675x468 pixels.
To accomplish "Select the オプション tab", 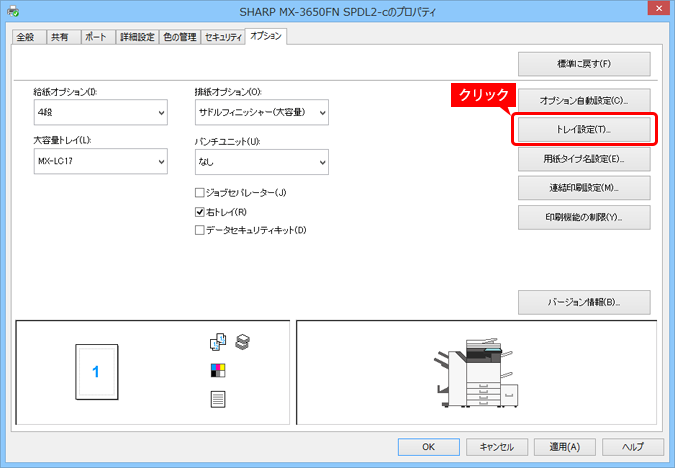I will [x=266, y=36].
